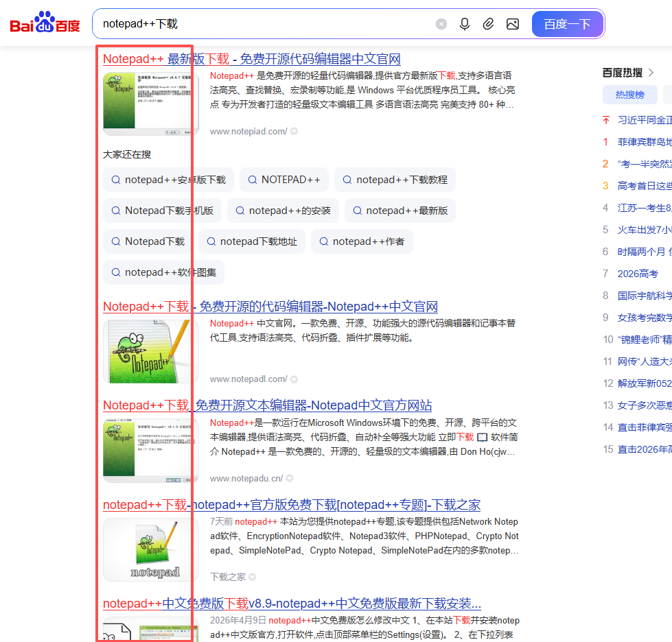Attach a file with the paperclip icon

coord(488,24)
